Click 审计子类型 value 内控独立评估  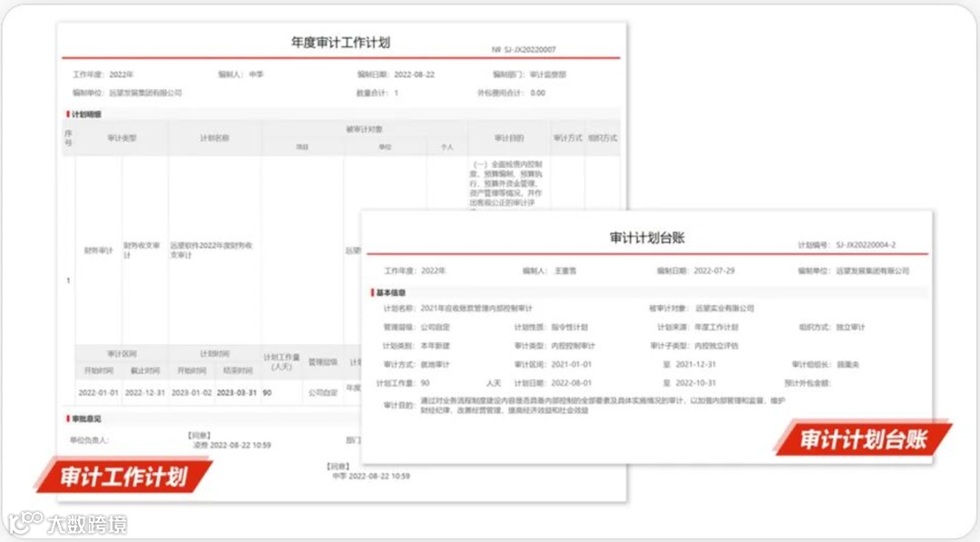[x=717, y=346]
